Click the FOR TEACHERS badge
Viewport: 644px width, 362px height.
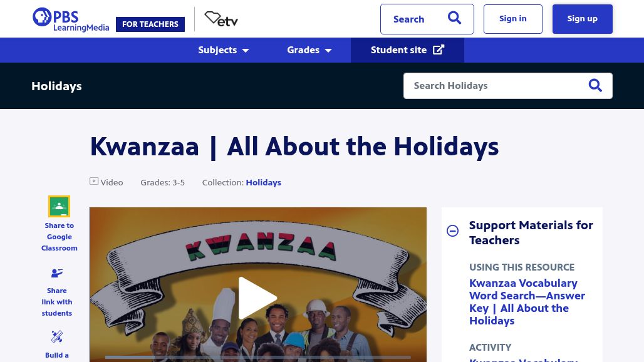150,24
